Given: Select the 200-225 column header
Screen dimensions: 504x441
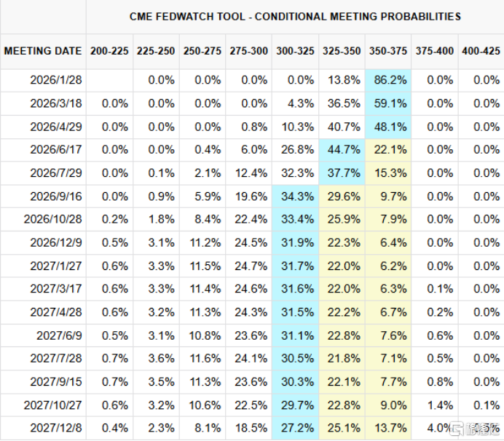Looking at the screenshot, I should click(109, 51).
